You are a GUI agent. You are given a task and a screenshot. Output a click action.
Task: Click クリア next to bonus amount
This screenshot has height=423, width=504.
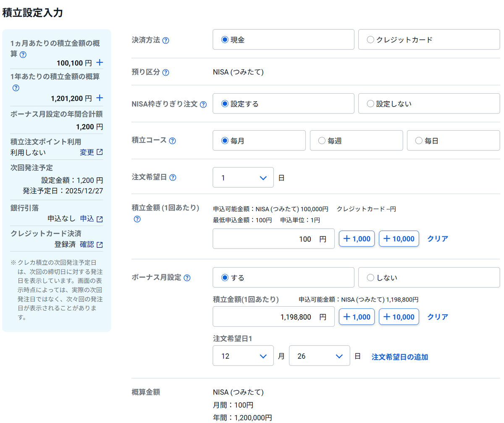[437, 317]
